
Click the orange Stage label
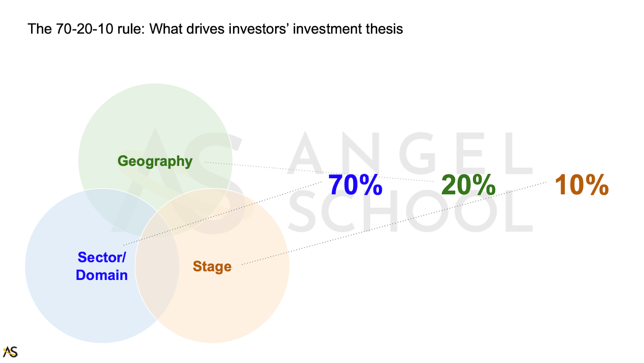point(212,266)
